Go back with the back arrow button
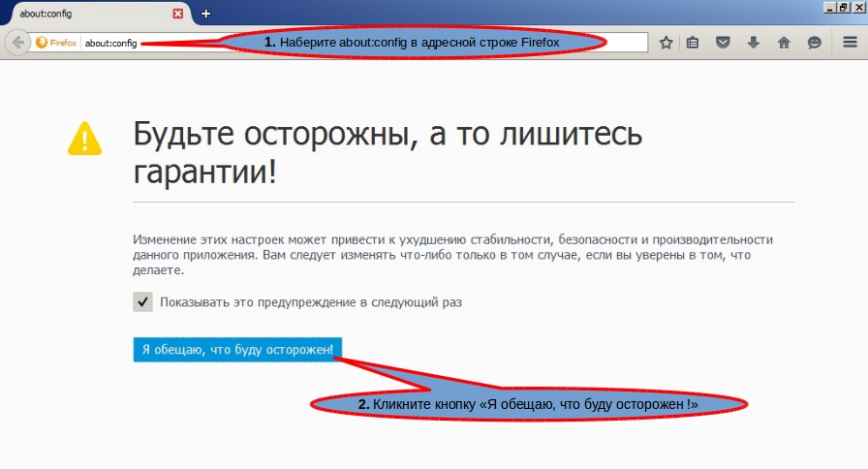 17,42
